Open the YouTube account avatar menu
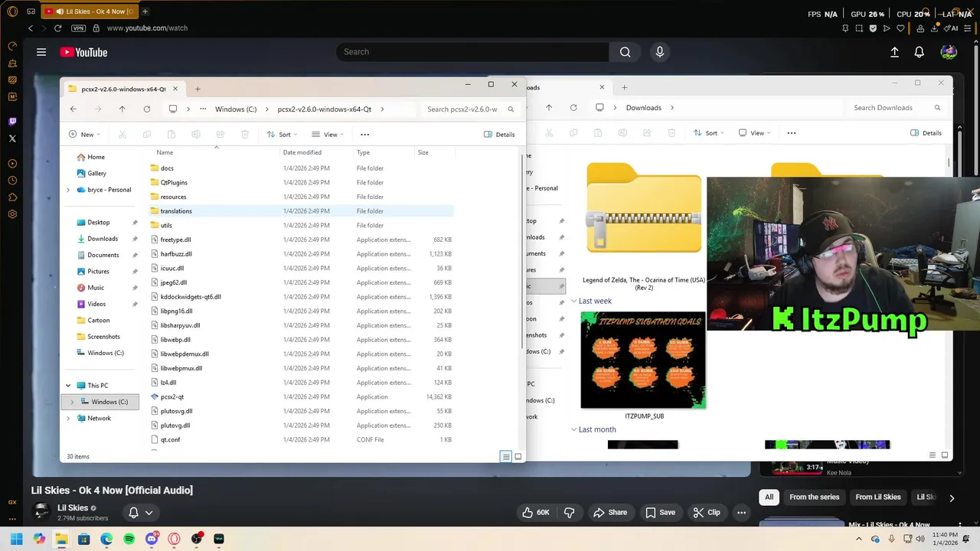980x551 pixels. coord(949,52)
